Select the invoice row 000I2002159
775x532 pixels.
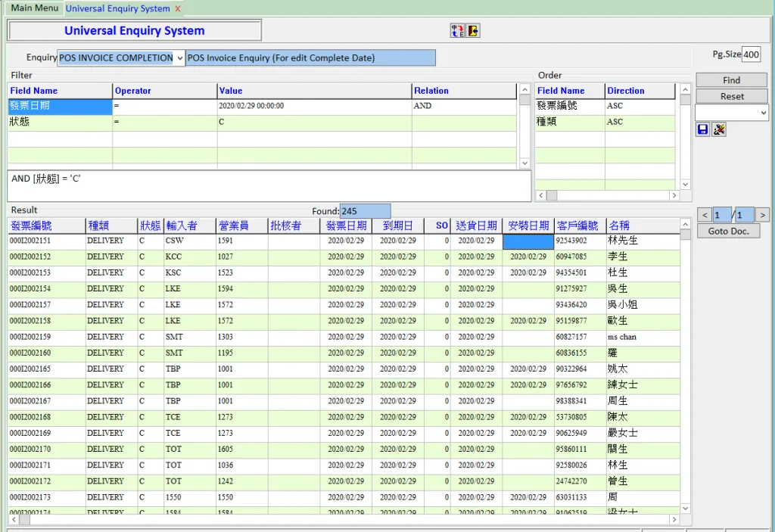click(30, 337)
